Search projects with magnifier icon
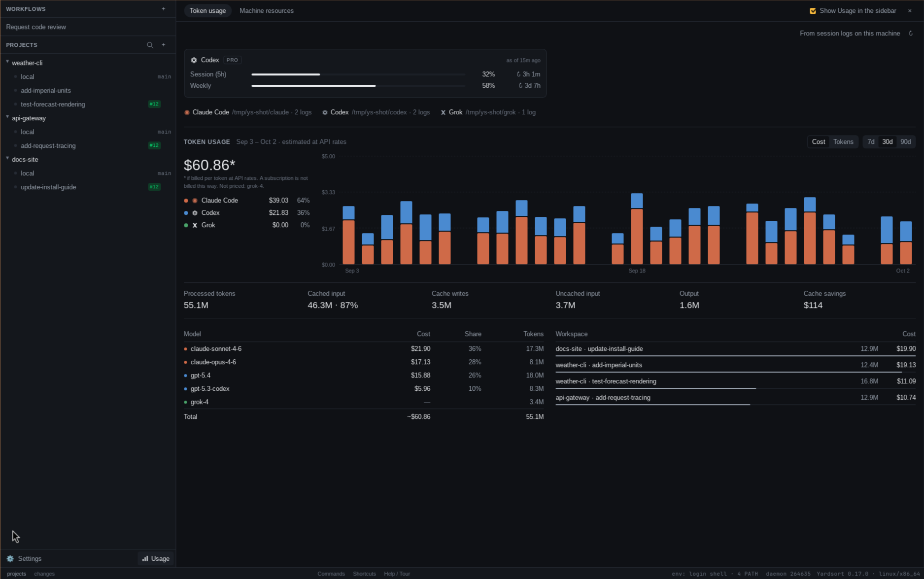 [x=150, y=45]
